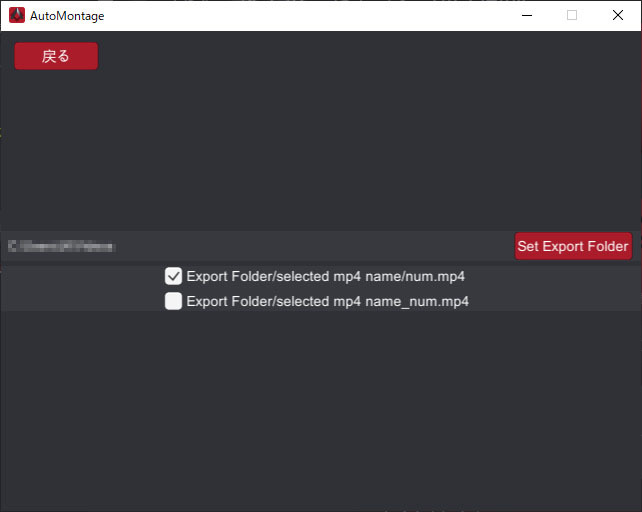Click the AutoMontage title text
The image size is (642, 512).
click(x=67, y=16)
